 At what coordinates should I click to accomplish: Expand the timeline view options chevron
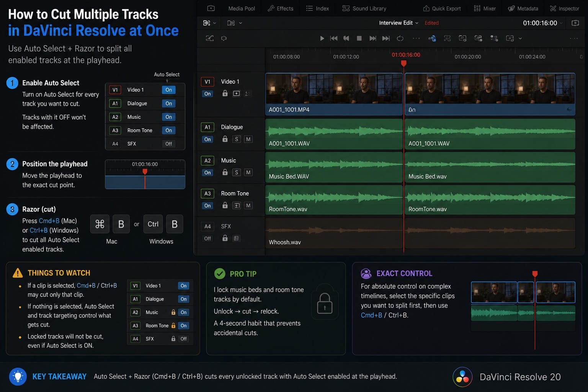(x=215, y=23)
